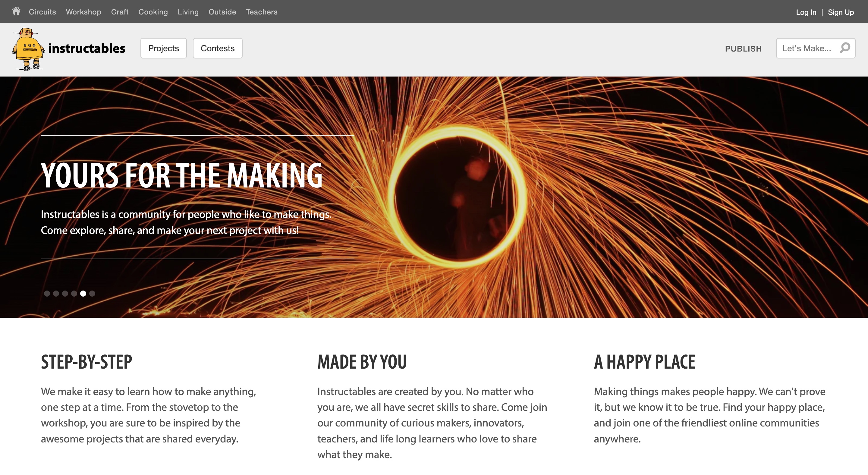
Task: Select the second carousel slide dot
Action: pos(56,294)
